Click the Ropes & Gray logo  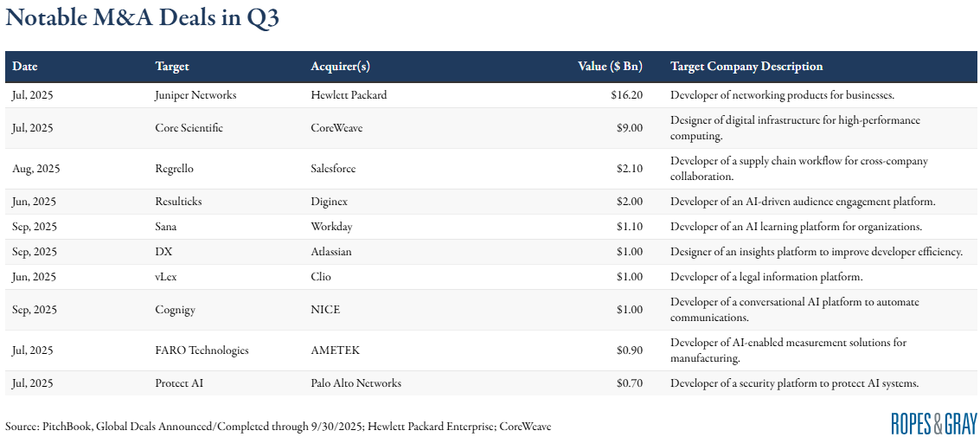[933, 423]
